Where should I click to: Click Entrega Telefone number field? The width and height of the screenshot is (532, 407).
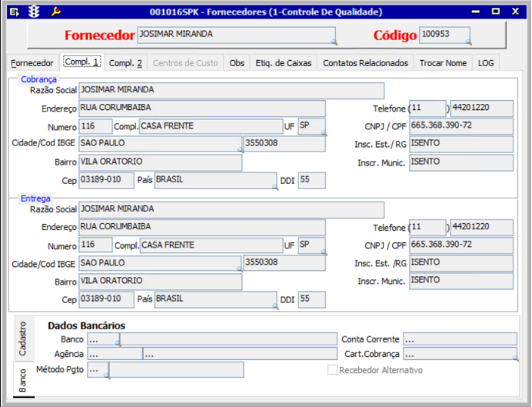pyautogui.click(x=481, y=228)
